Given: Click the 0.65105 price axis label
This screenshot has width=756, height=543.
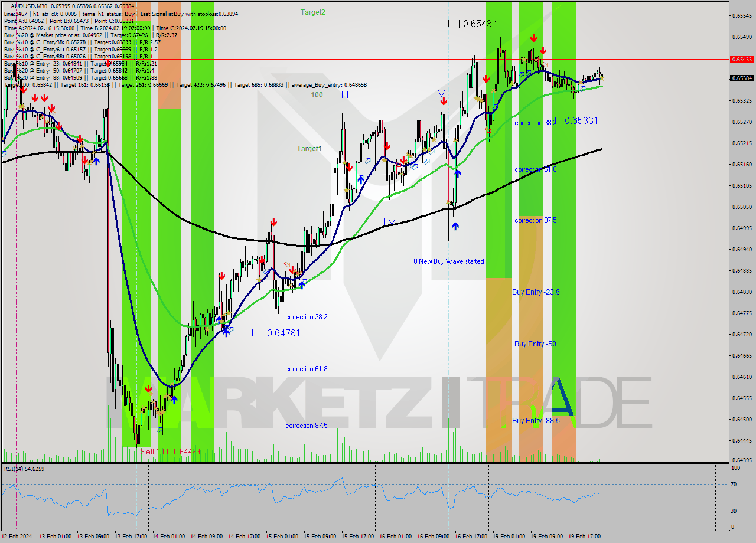Looking at the screenshot, I should coord(742,185).
